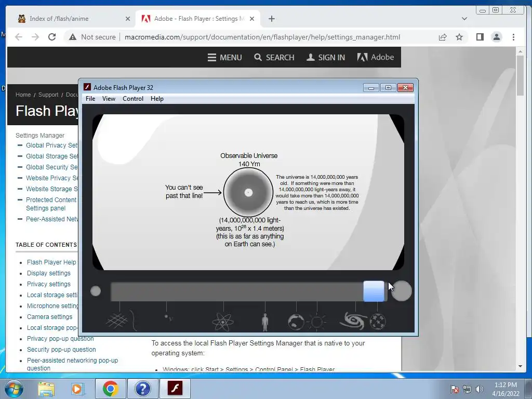Open Windows Explorer from taskbar
Image resolution: width=532 pixels, height=399 pixels.
click(46, 389)
